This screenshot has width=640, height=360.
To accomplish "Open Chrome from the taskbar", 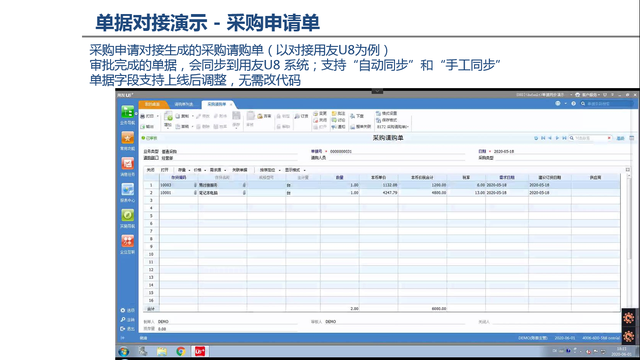I will (x=181, y=351).
